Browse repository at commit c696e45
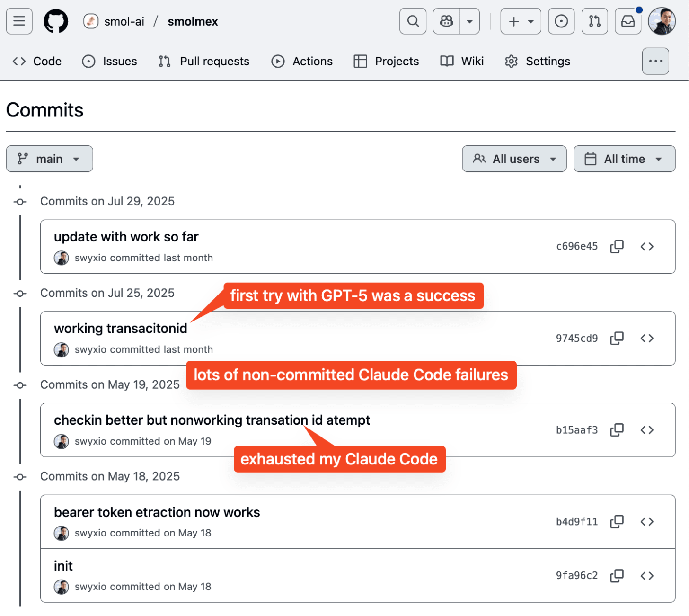 pyautogui.click(x=647, y=246)
